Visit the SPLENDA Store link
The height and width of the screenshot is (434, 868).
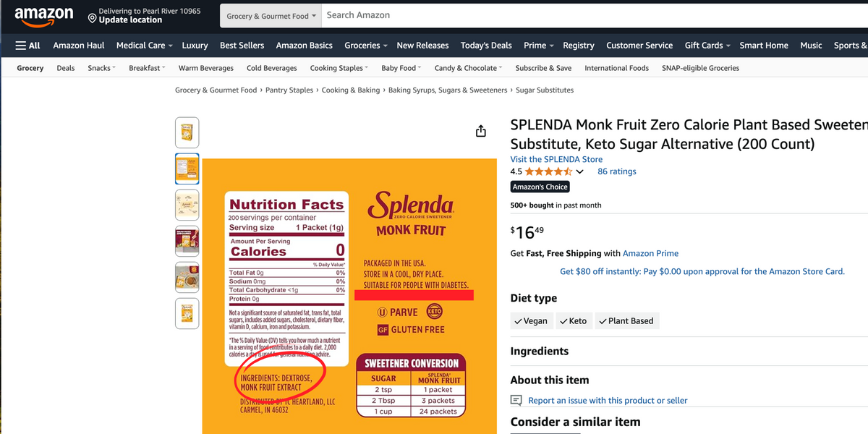[x=556, y=159]
